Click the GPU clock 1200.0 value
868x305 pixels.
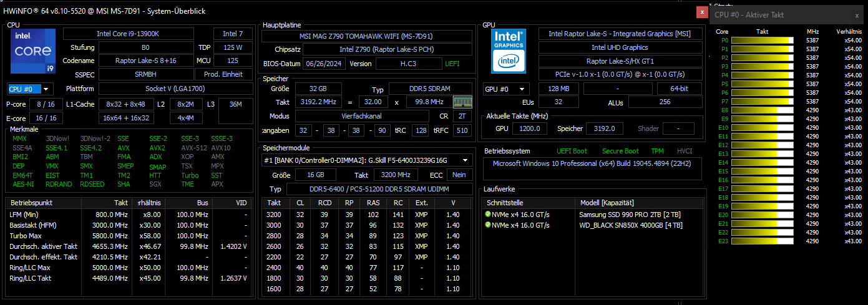[x=530, y=128]
